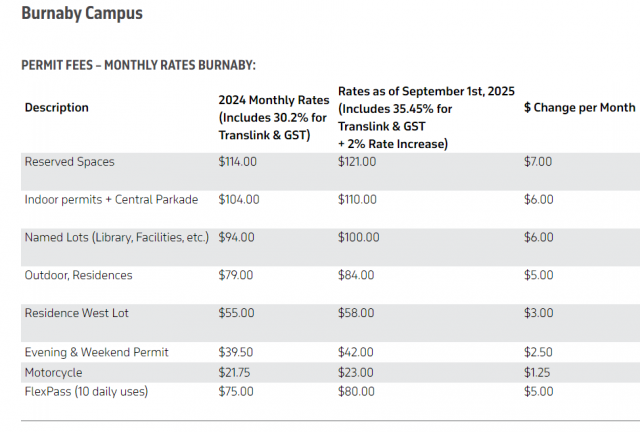Viewport: 640px width, 432px height.
Task: Select the Evening & Weekend Permit label
Action: pos(96,352)
